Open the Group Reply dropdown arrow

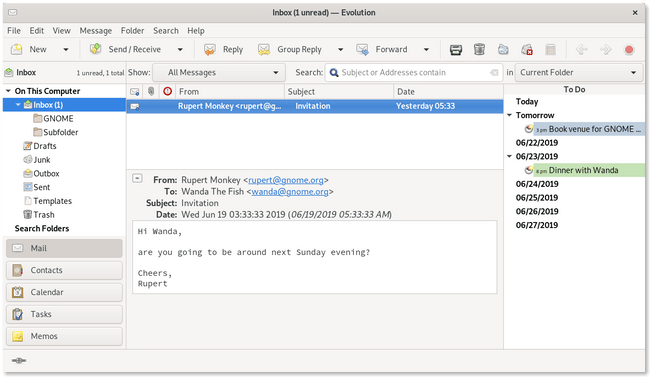click(x=340, y=50)
